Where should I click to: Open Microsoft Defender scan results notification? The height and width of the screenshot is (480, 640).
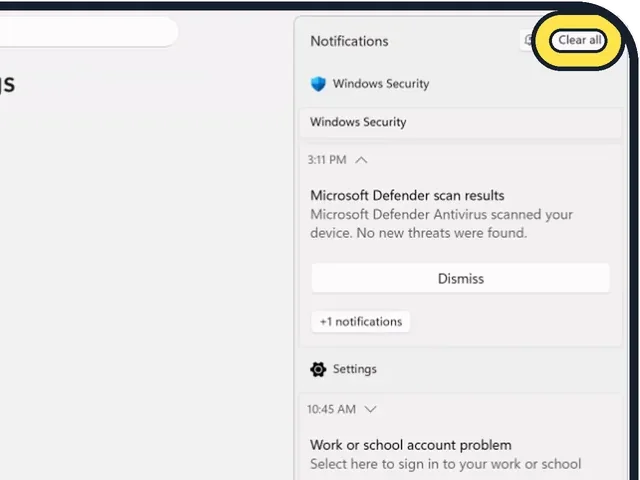pos(407,196)
